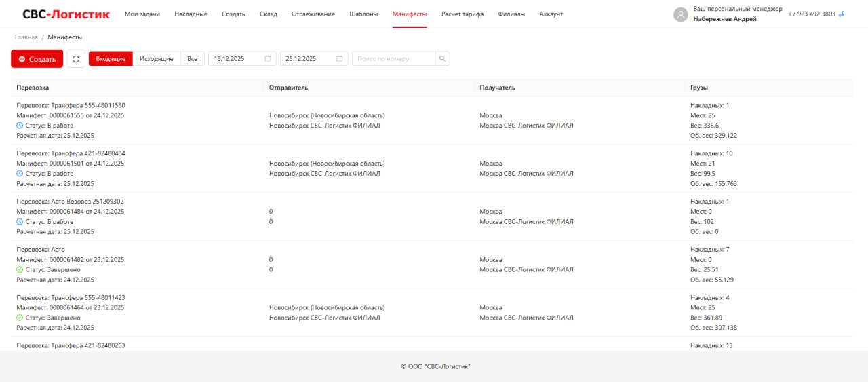Click green check status icon for manifest 0000061482
Viewport: 868px width, 382px height.
click(20, 269)
